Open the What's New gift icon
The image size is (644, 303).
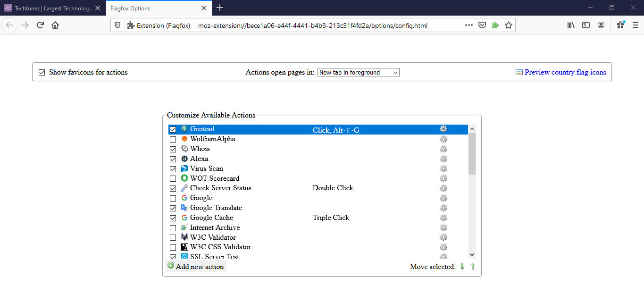pyautogui.click(x=620, y=25)
